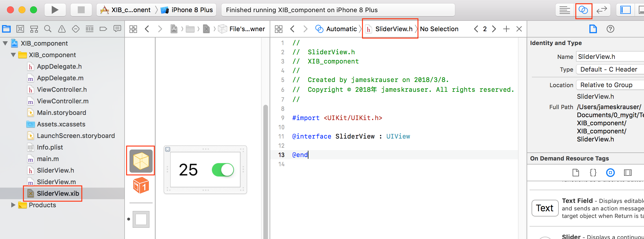Select the Text Field object in library

click(x=587, y=208)
